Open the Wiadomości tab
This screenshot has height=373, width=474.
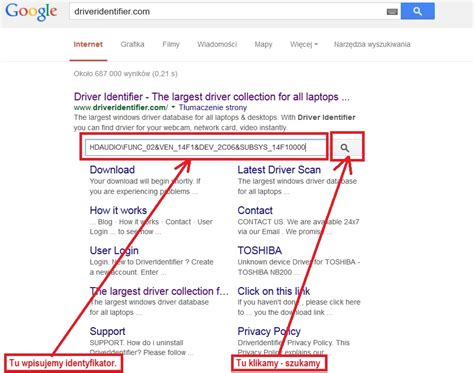click(x=217, y=44)
